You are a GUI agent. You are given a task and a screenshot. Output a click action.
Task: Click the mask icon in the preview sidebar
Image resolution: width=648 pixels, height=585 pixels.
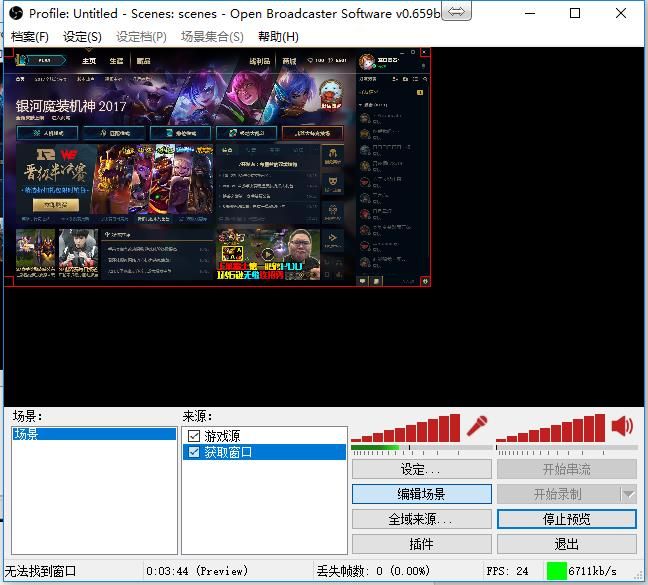(332, 183)
